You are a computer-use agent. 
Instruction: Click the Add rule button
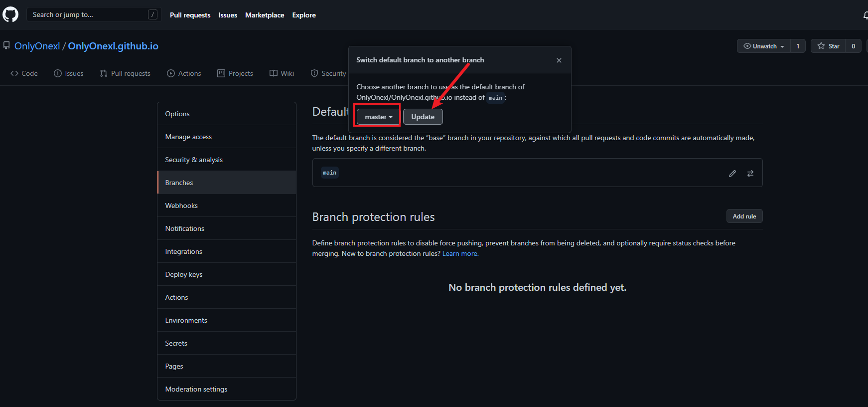point(744,216)
